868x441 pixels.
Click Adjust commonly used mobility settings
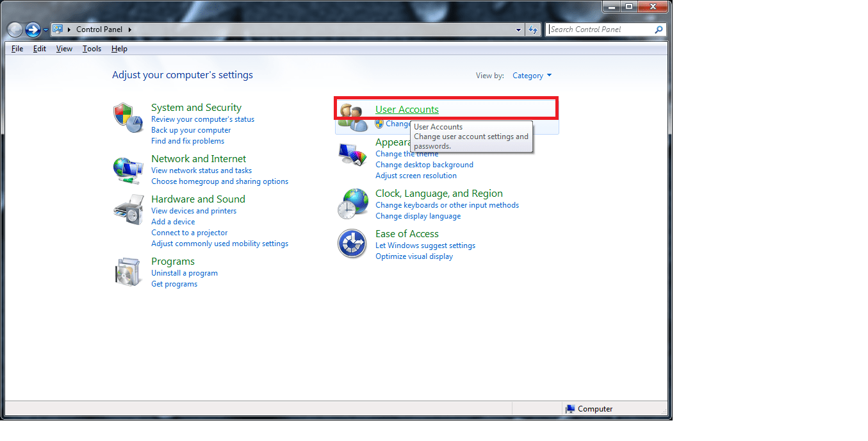tap(220, 244)
